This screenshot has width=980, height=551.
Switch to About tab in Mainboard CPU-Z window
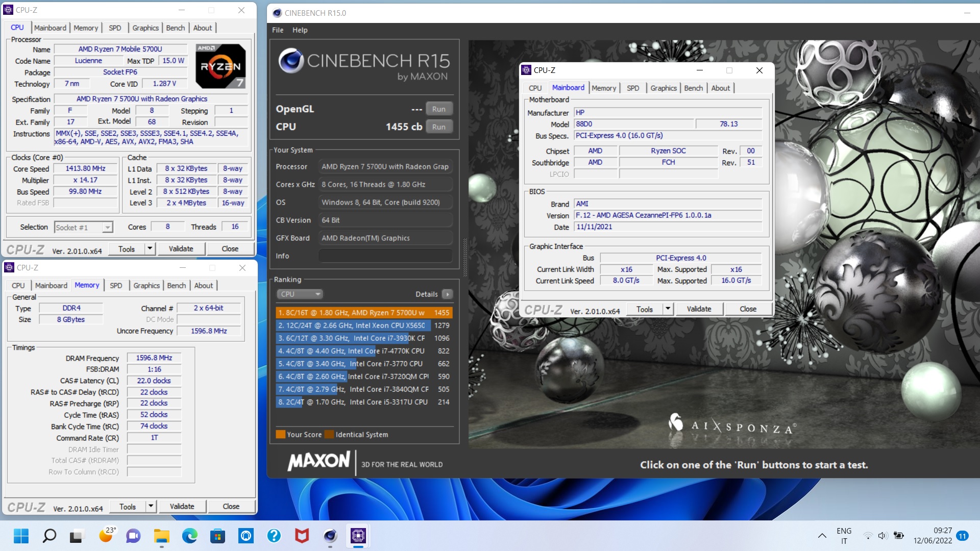click(721, 88)
